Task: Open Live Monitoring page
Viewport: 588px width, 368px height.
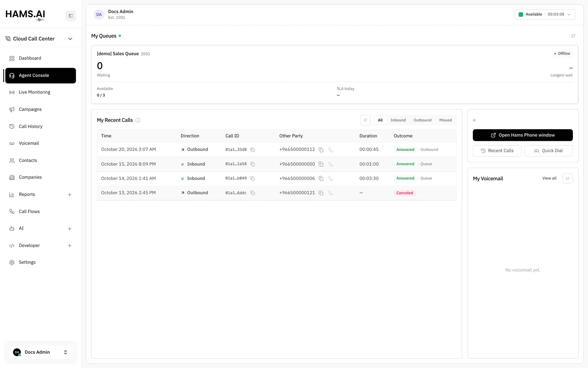Action: tap(40, 92)
